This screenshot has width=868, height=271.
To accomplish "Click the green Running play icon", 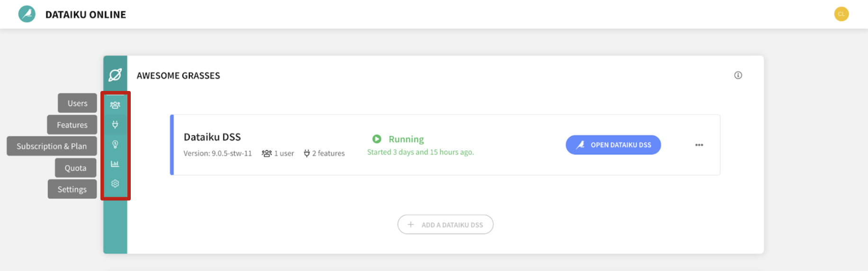I will pos(377,139).
